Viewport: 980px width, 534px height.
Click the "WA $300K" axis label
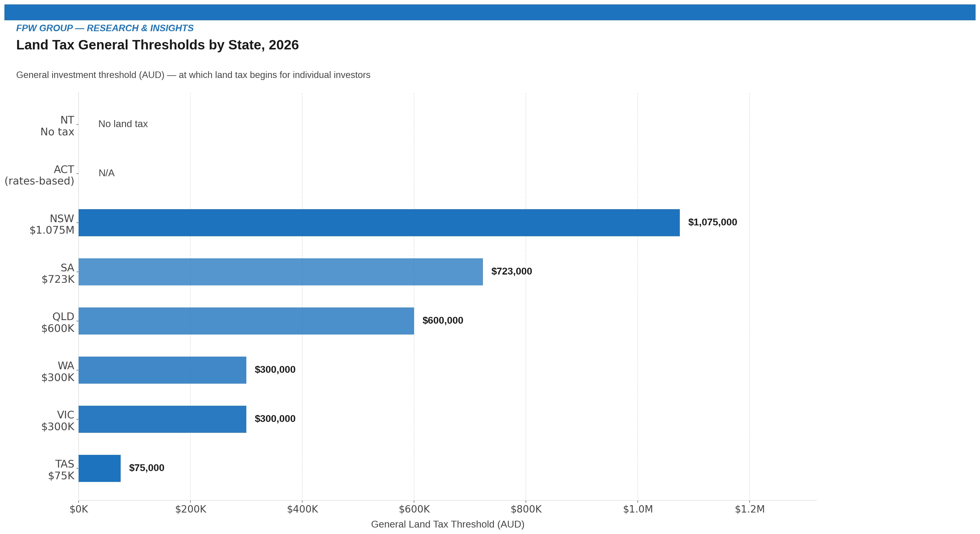tap(58, 371)
